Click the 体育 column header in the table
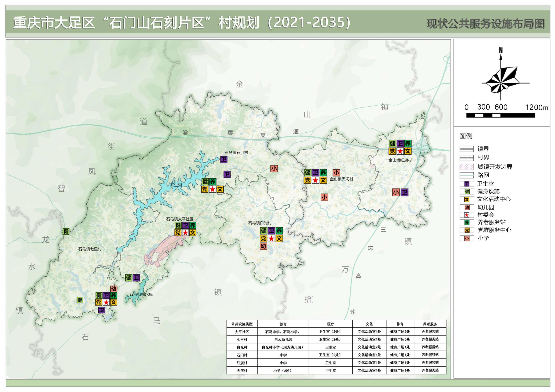555x392 pixels. coord(400,324)
